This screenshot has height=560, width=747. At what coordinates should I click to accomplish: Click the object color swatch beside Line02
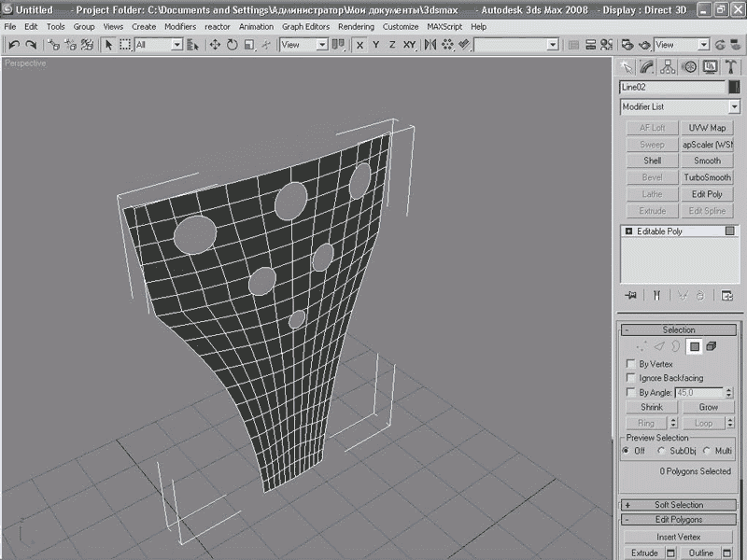(x=733, y=87)
